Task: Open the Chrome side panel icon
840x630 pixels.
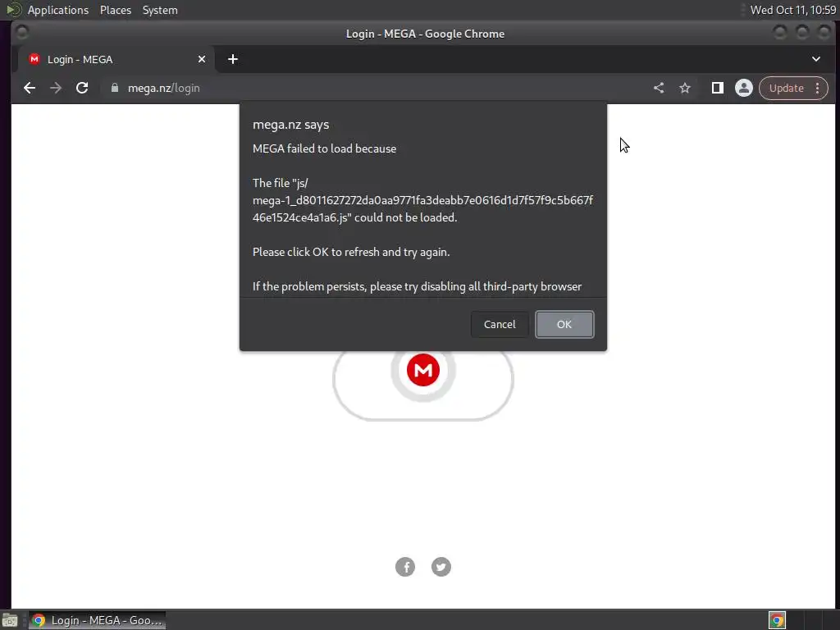Action: point(717,88)
